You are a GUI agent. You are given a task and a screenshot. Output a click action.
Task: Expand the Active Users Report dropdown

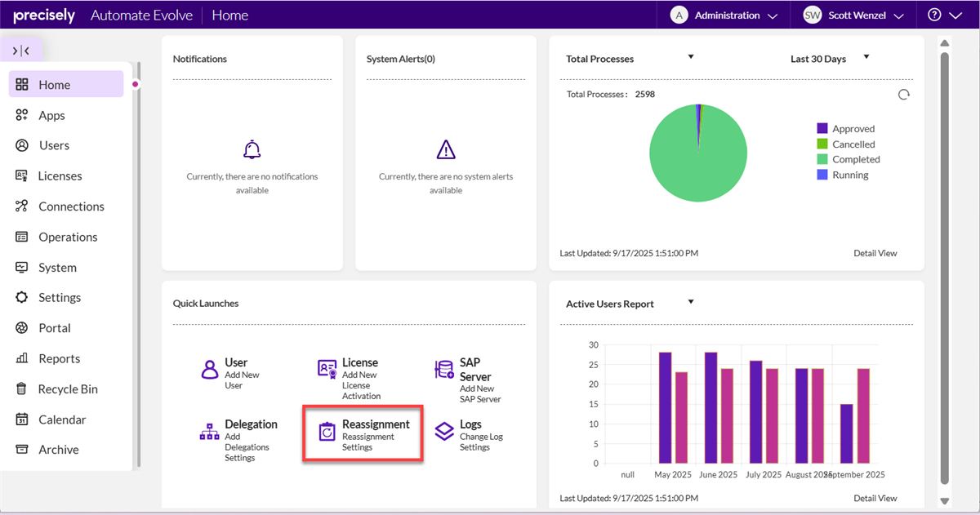(691, 302)
